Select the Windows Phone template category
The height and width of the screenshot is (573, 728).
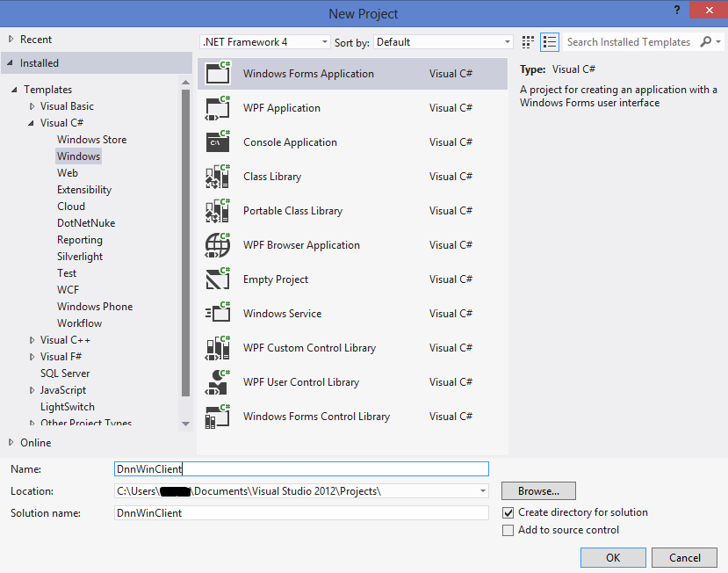[95, 307]
